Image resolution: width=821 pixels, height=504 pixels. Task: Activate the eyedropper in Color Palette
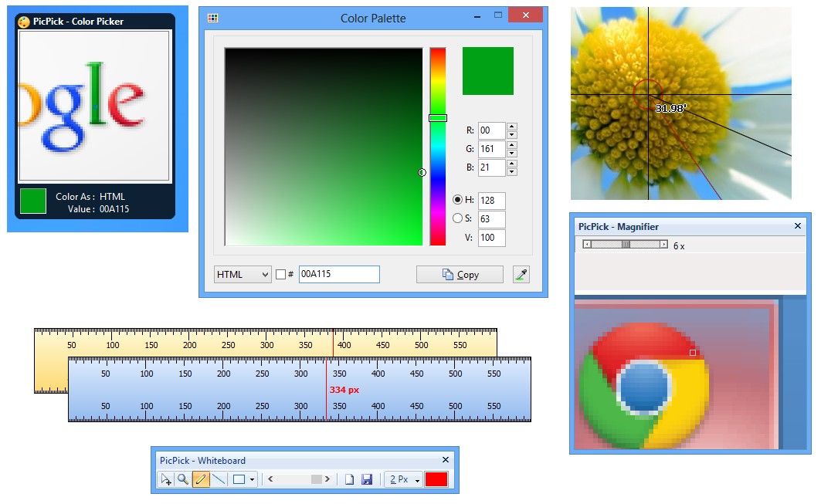521,275
